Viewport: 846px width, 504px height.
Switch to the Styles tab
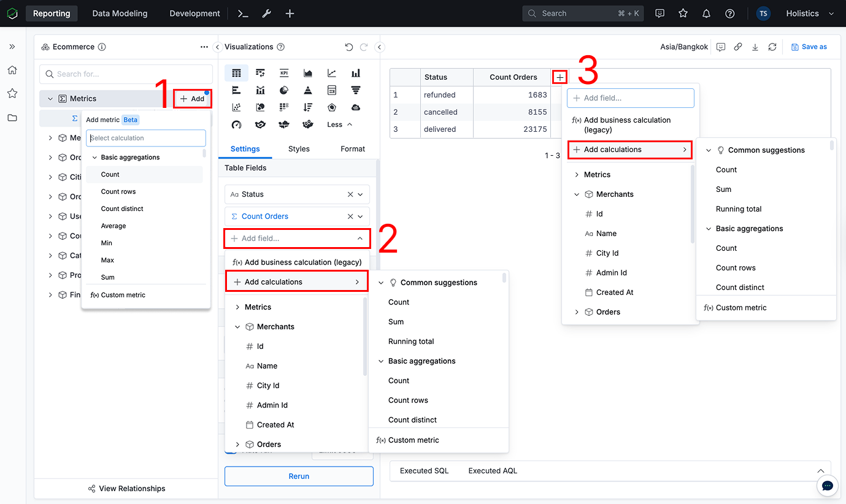pos(299,149)
